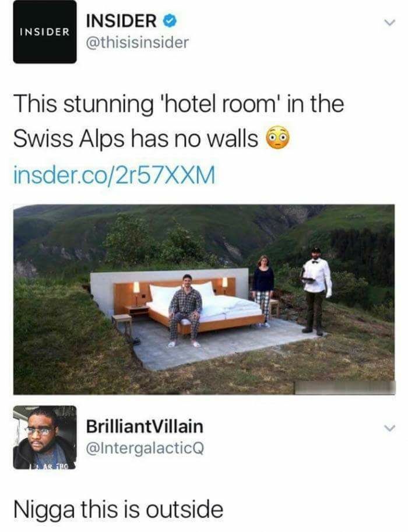Click the "This stunning 'hotel room'" tweet text
Screen dimensions: 408x532
pos(145,104)
